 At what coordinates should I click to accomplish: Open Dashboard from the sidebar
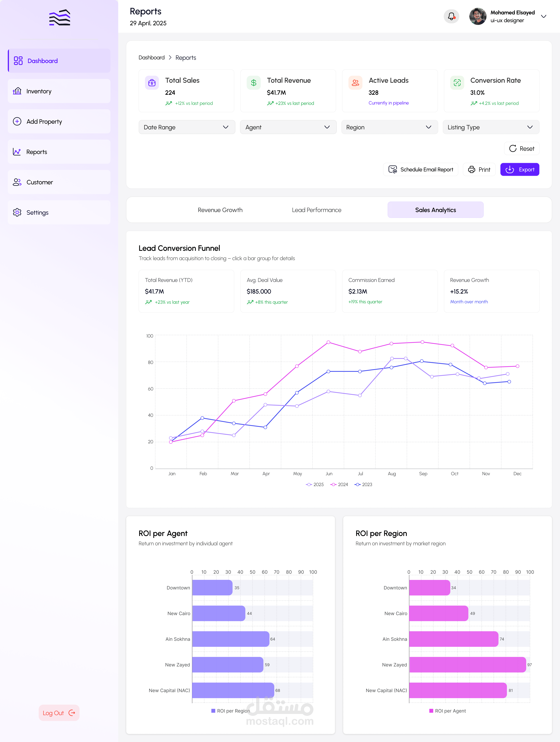[59, 61]
